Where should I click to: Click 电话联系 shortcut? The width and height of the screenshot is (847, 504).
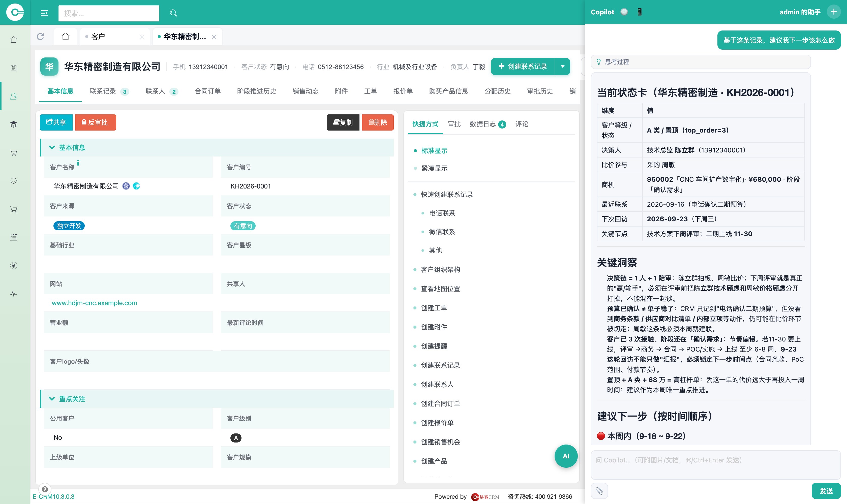point(442,213)
